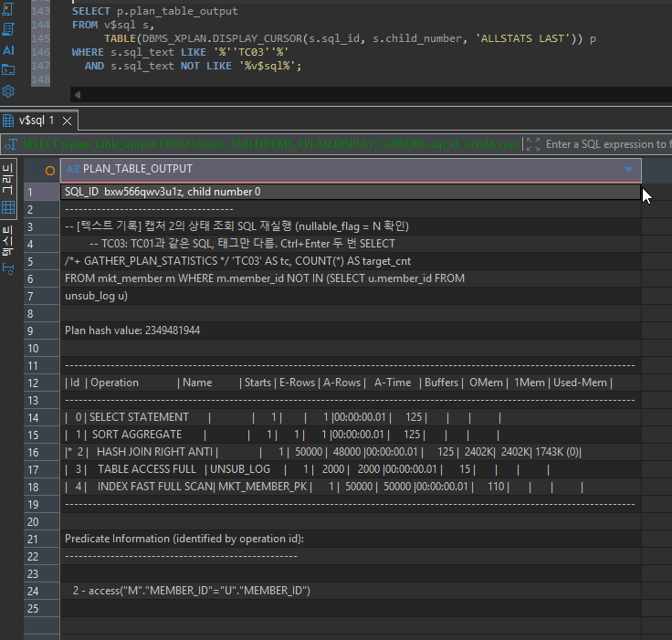Image resolution: width=672 pixels, height=640 pixels.
Task: Click the SQL filter text icon beside the query
Action: (11, 144)
